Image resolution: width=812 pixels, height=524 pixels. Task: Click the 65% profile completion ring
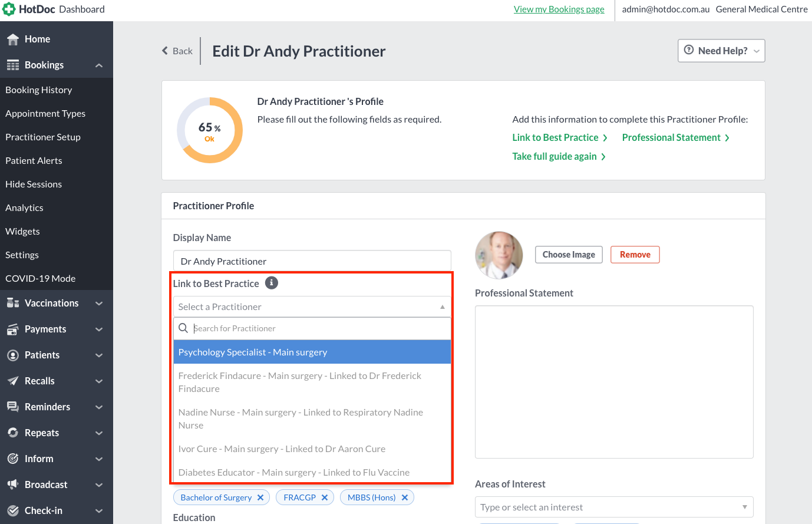[x=209, y=130]
